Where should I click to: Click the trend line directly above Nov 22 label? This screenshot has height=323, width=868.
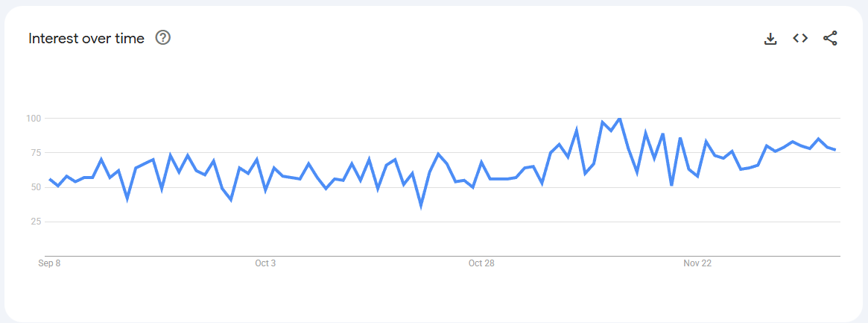pos(697,176)
